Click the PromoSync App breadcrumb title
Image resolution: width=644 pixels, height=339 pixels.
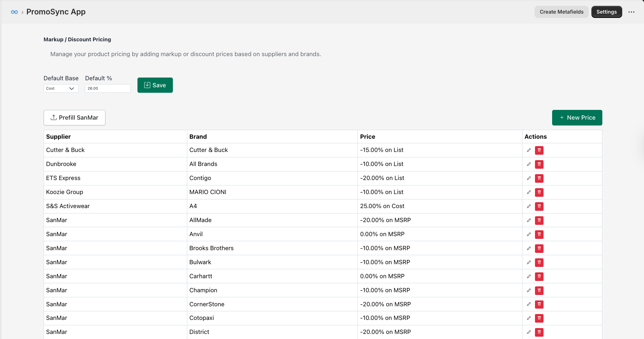coord(56,12)
